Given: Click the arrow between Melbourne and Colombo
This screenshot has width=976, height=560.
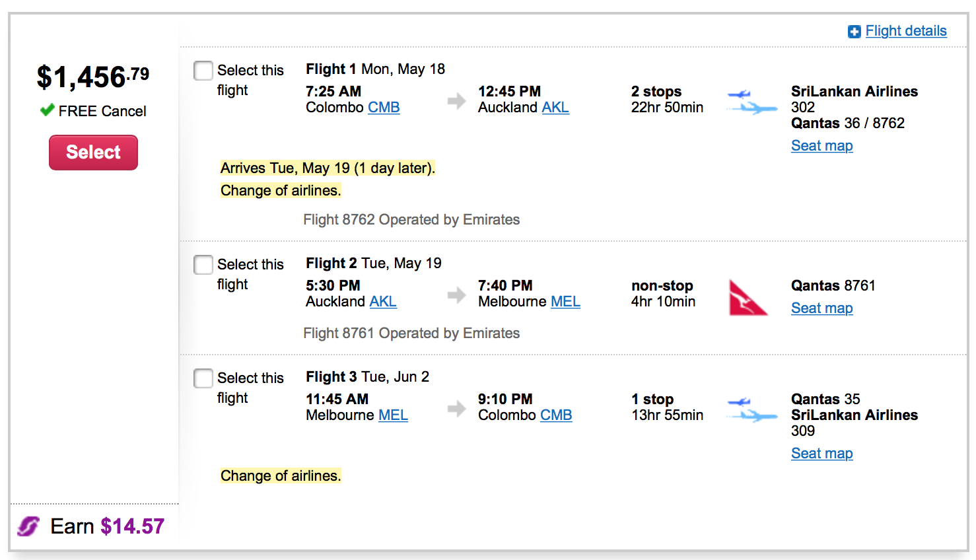Looking at the screenshot, I should 456,409.
